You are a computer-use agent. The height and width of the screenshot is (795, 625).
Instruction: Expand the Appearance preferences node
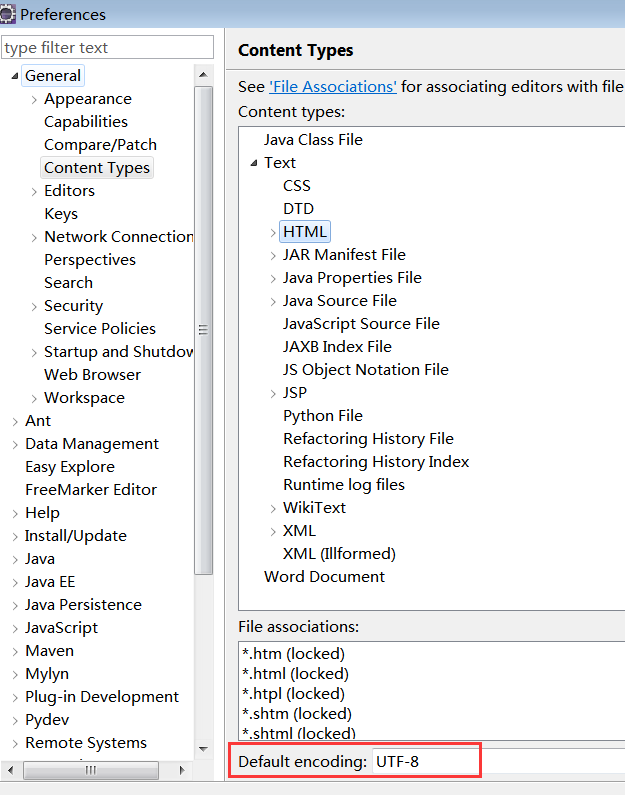[34, 99]
